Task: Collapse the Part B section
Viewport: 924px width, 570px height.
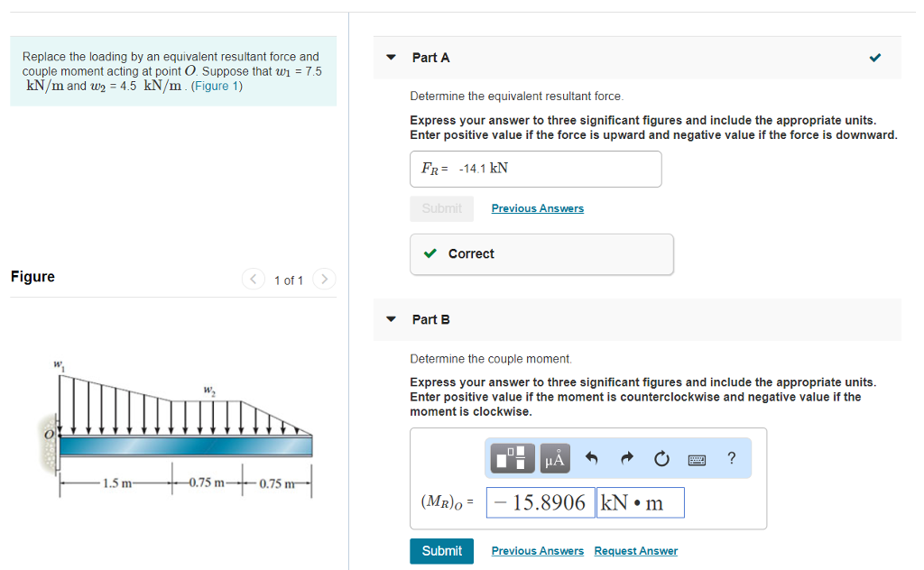Action: click(390, 319)
